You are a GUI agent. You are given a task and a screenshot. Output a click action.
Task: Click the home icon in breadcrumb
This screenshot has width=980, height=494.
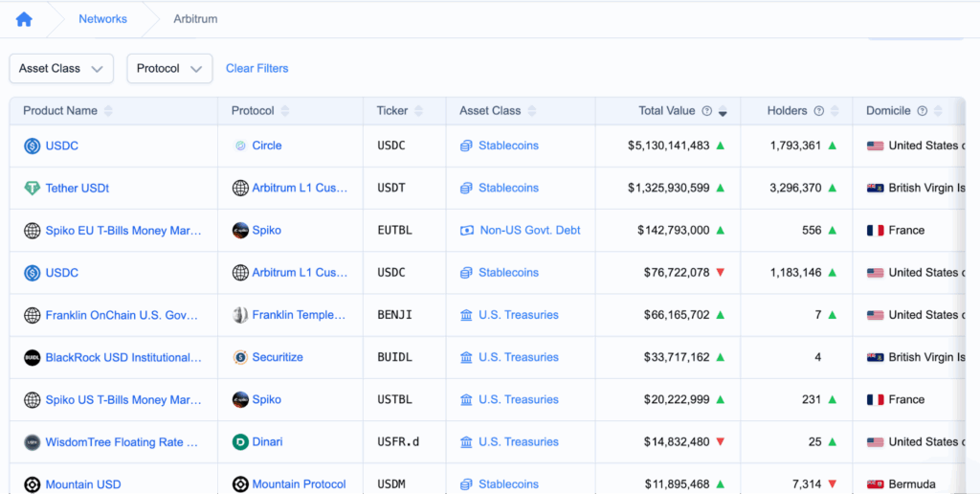coord(24,19)
